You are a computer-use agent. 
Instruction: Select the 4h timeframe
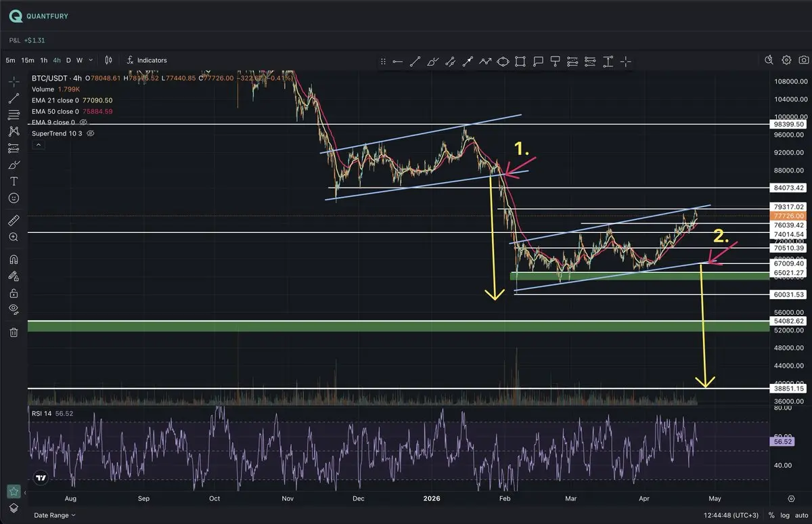click(x=57, y=60)
